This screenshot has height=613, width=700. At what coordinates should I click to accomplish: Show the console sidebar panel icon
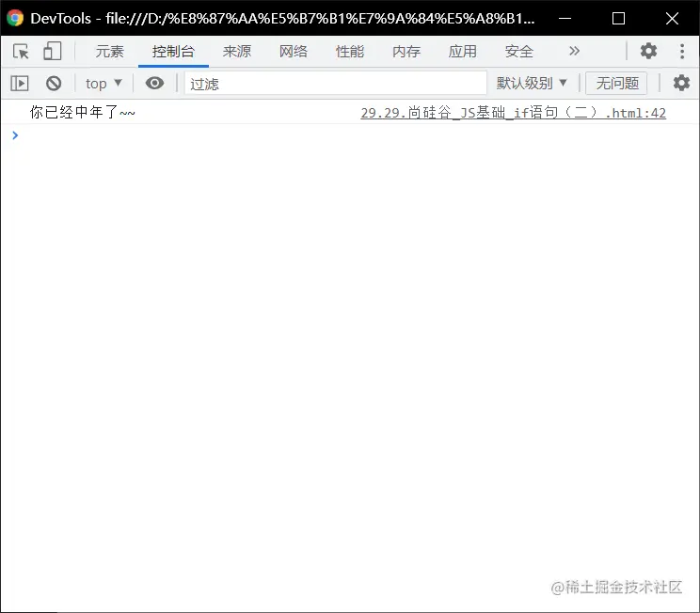pyautogui.click(x=20, y=84)
